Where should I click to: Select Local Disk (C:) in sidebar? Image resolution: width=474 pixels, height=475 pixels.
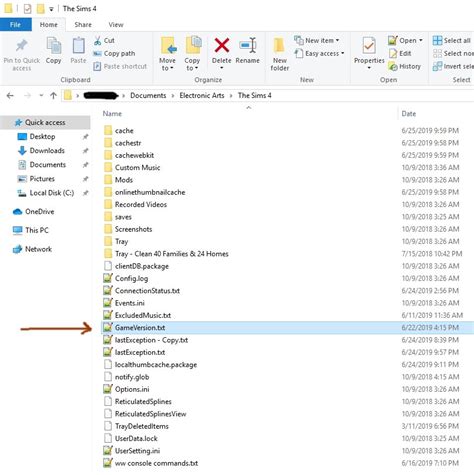coord(52,193)
